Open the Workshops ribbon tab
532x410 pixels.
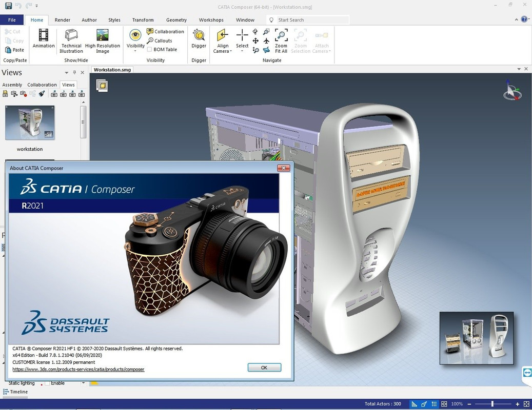coord(211,20)
